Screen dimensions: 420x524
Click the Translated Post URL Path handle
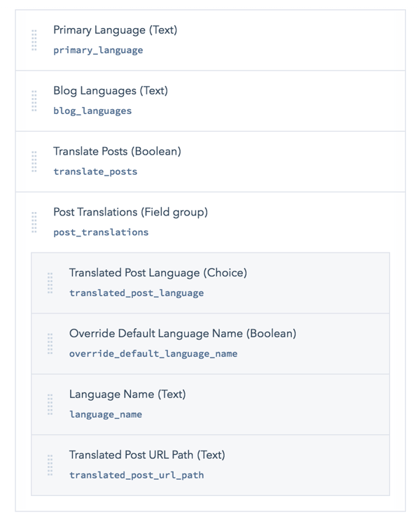coord(50,465)
